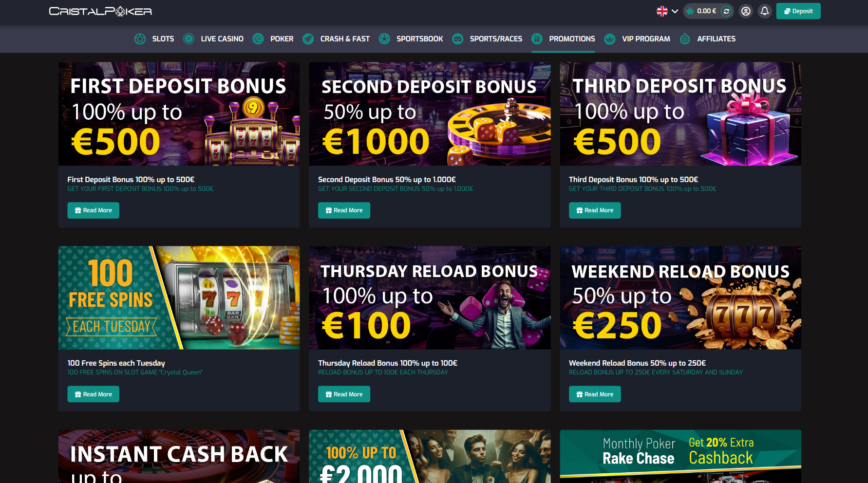This screenshot has height=483, width=868.
Task: Open the notifications bell icon
Action: click(x=765, y=11)
